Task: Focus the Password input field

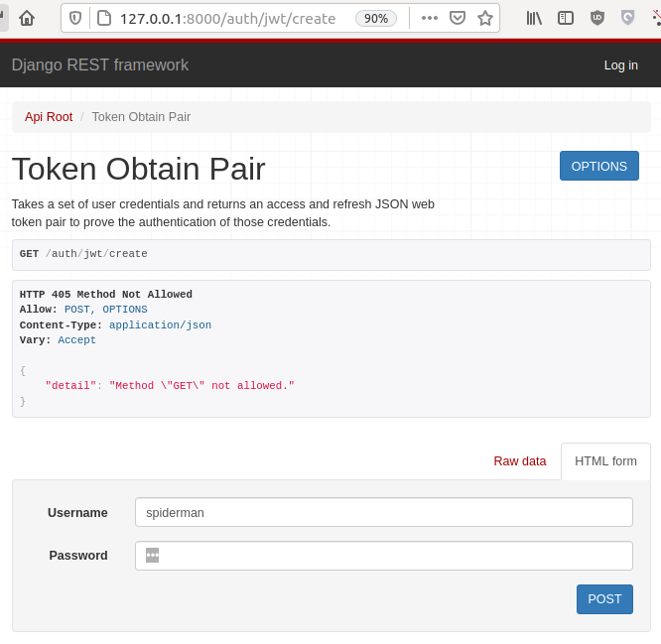Action: (x=384, y=556)
